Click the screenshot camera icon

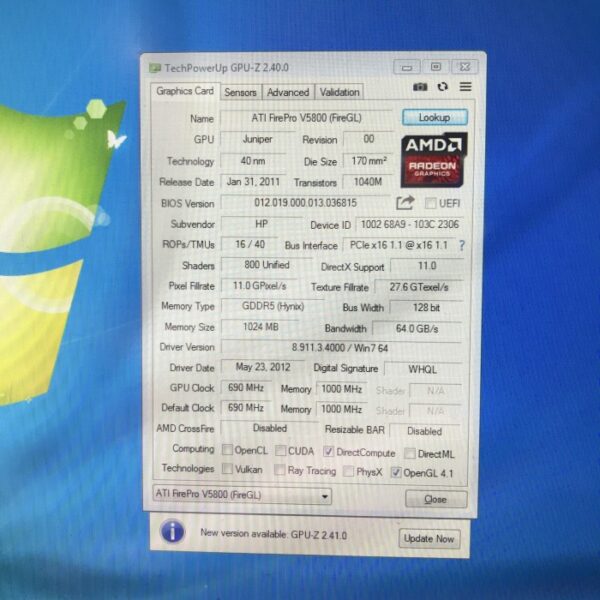(421, 88)
